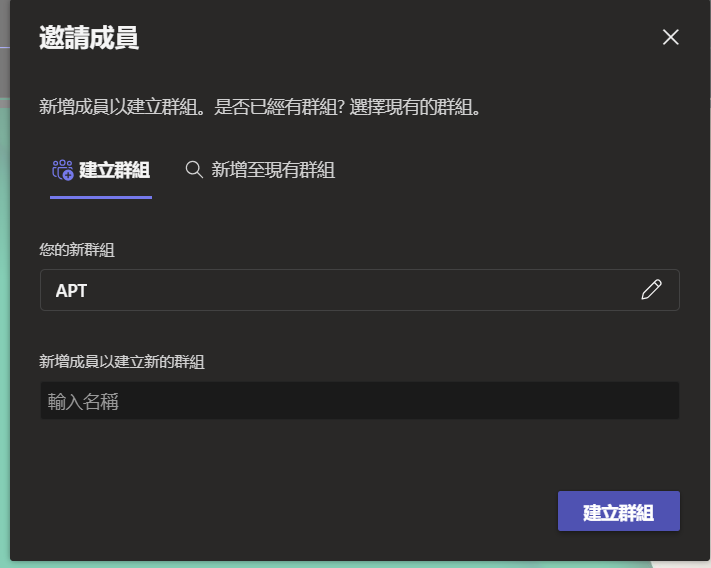Click the 邀請成員 dialog title

pos(89,37)
